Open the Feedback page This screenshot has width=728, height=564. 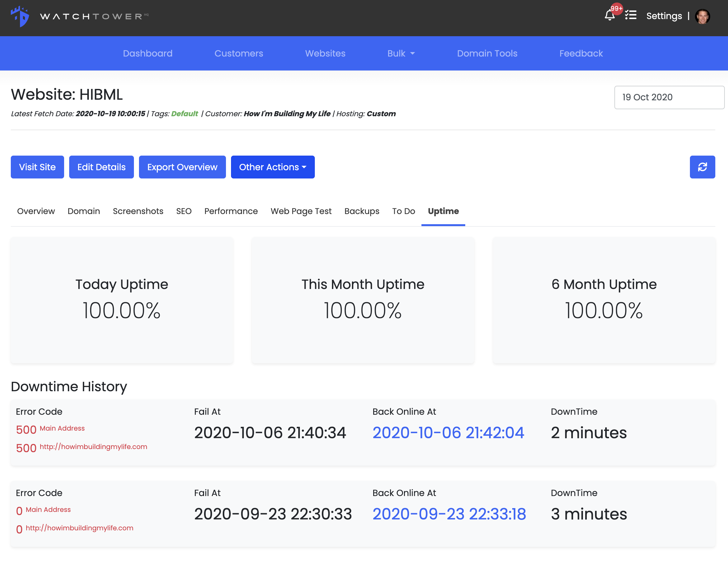coord(581,53)
